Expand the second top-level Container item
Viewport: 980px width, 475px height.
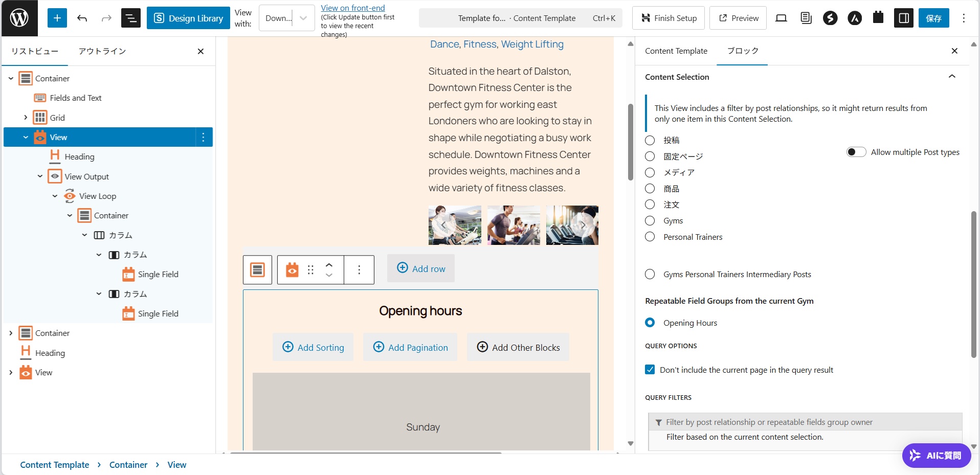coord(11,333)
